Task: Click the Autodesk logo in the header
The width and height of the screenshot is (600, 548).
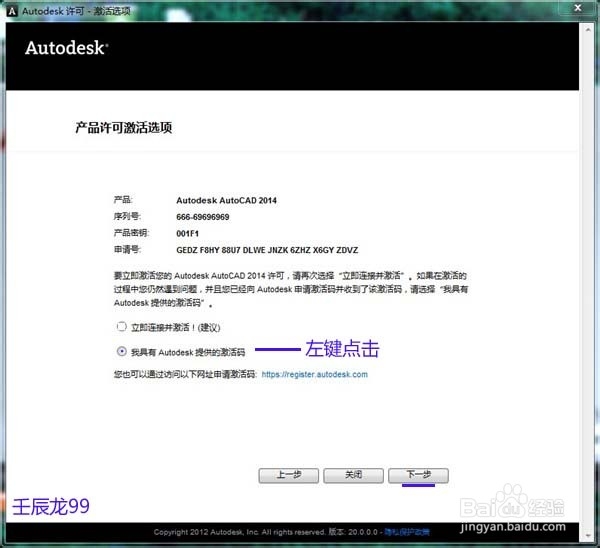Action: pyautogui.click(x=67, y=48)
